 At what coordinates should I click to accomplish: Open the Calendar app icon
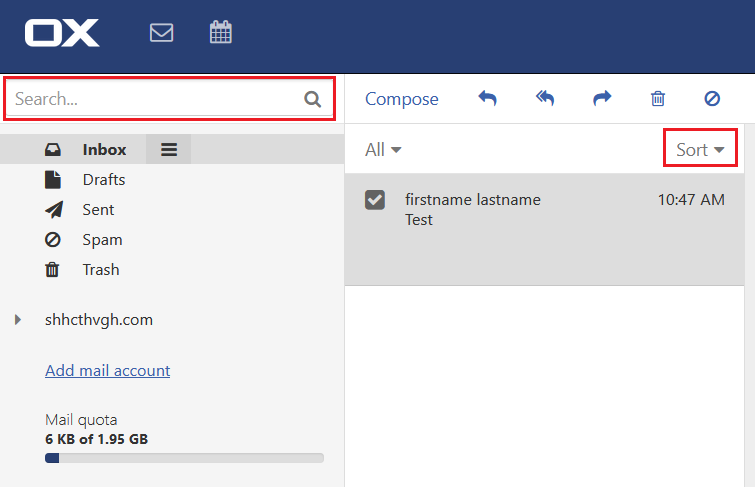(x=220, y=33)
